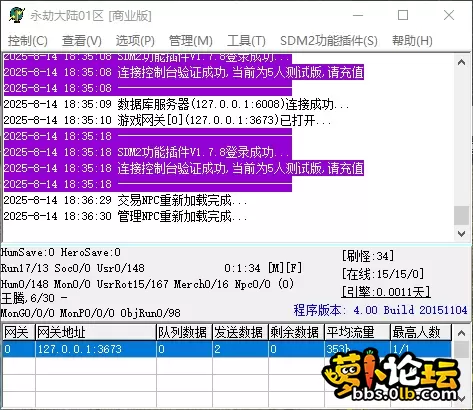Click the 网关地址 column header
The width and height of the screenshot is (473, 410).
(x=96, y=332)
